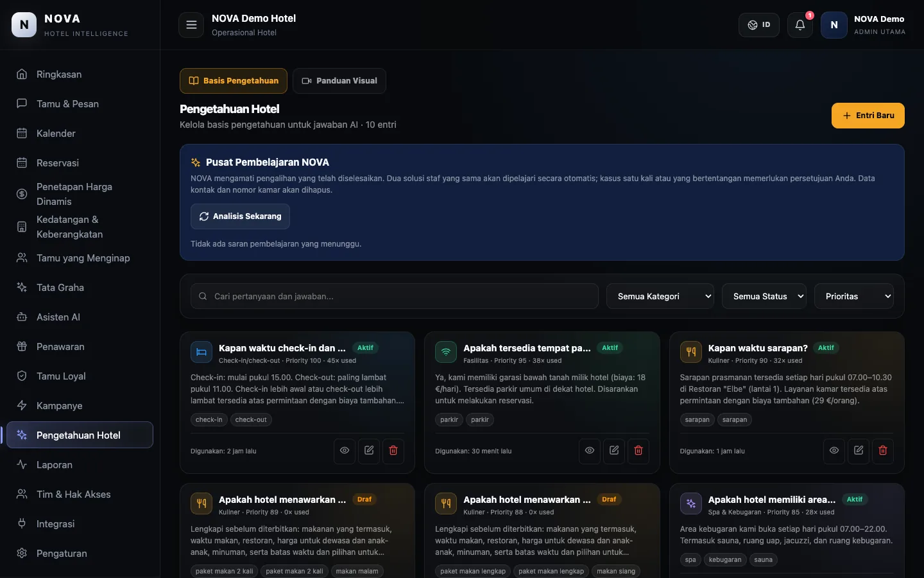Click the wifi icon on the parking entry

[446, 352]
